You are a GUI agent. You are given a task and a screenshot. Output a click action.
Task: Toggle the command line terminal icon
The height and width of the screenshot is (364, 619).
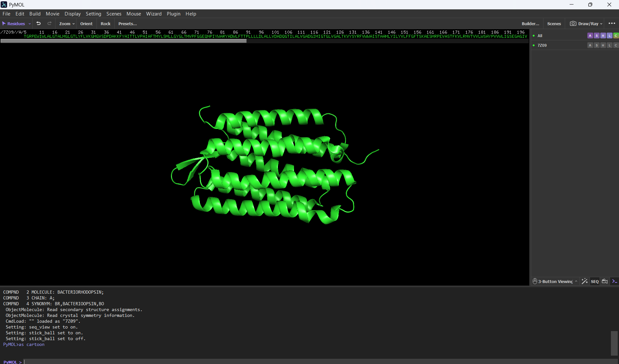click(614, 281)
